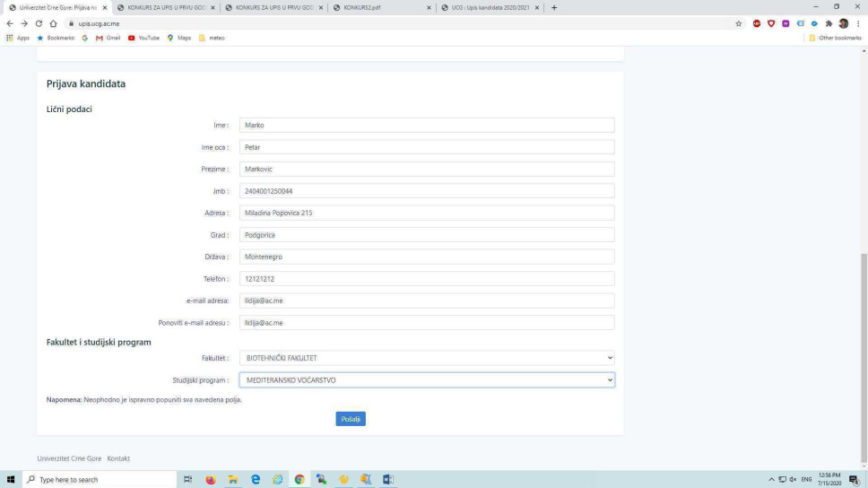Click the Windows taskbar search box
The height and width of the screenshot is (488, 868).
point(100,479)
